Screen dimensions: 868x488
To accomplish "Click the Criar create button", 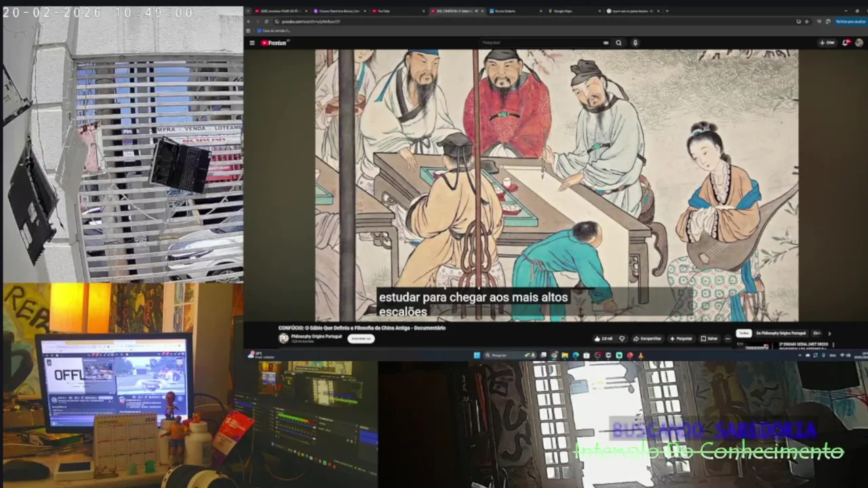I will pyautogui.click(x=828, y=43).
